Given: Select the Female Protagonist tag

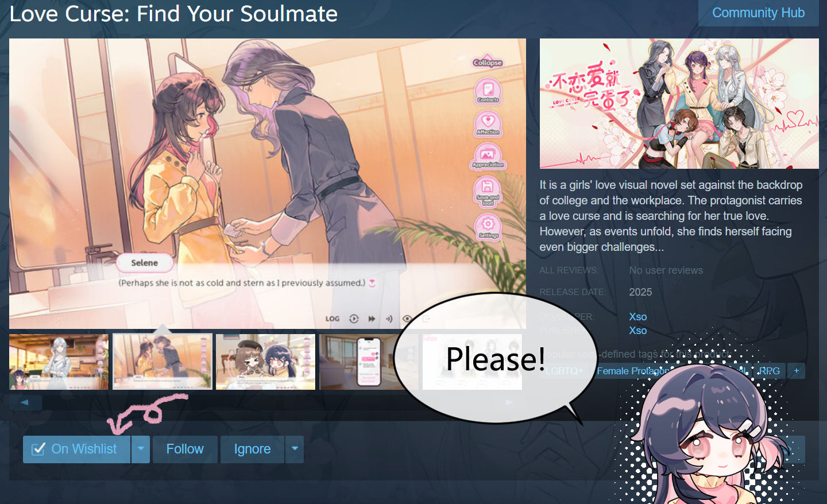Looking at the screenshot, I should click(633, 371).
